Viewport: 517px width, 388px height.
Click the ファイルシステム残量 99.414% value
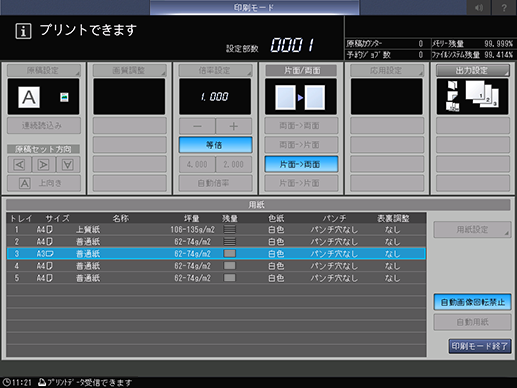499,55
